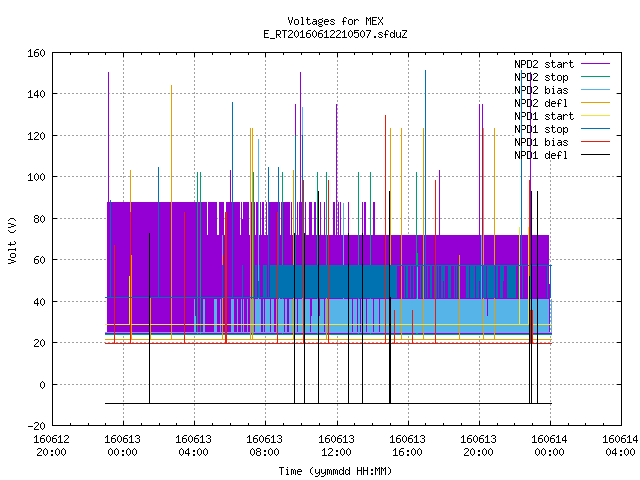Click the y-axis tick label 140
The height and width of the screenshot is (480, 640).
click(x=36, y=94)
